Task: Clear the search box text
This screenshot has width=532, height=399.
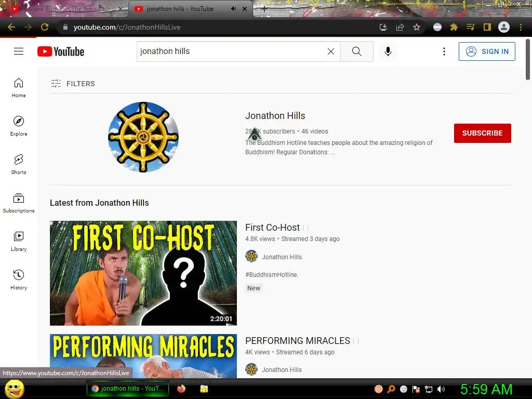Action: tap(331, 51)
